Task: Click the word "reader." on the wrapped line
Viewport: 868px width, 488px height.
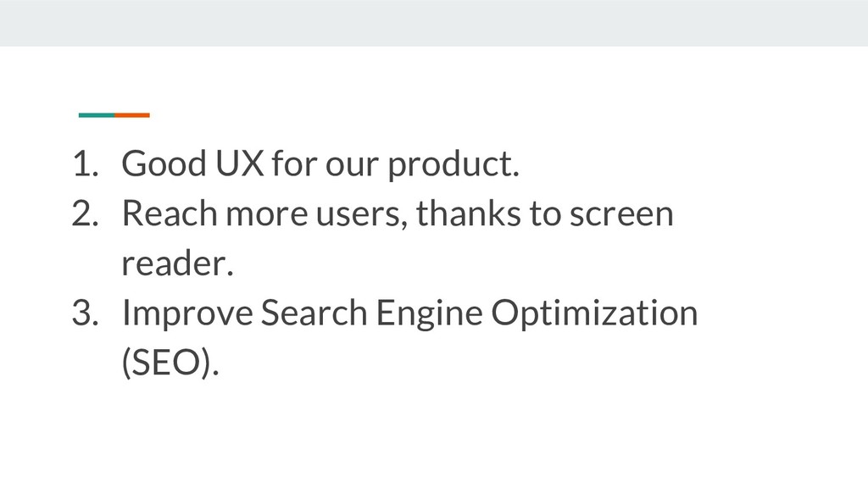Action: [x=175, y=264]
